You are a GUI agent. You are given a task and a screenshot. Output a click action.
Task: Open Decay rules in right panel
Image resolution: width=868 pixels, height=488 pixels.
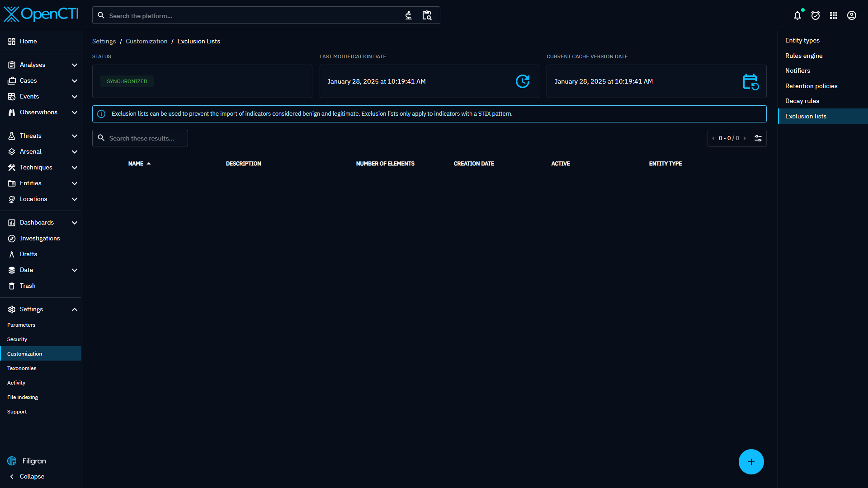[802, 101]
